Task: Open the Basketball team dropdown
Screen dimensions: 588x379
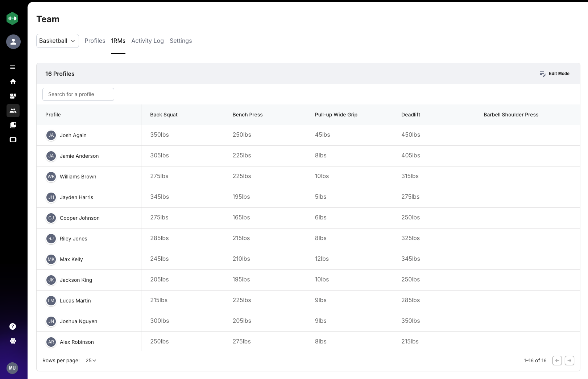Action: coord(58,41)
